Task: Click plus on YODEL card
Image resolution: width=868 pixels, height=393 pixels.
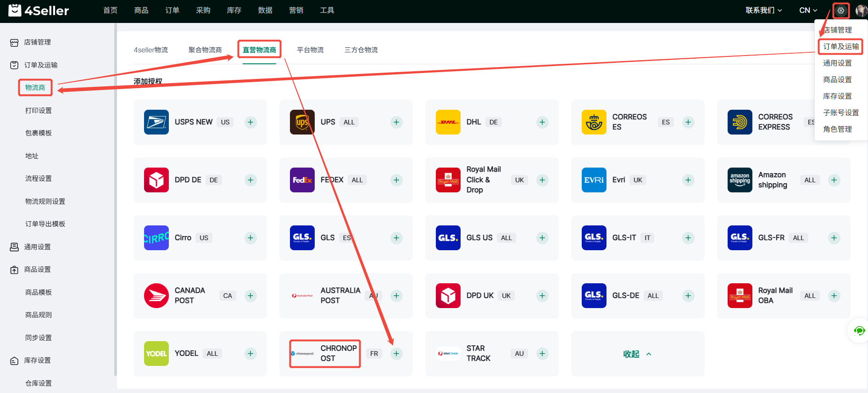Action: tap(250, 354)
